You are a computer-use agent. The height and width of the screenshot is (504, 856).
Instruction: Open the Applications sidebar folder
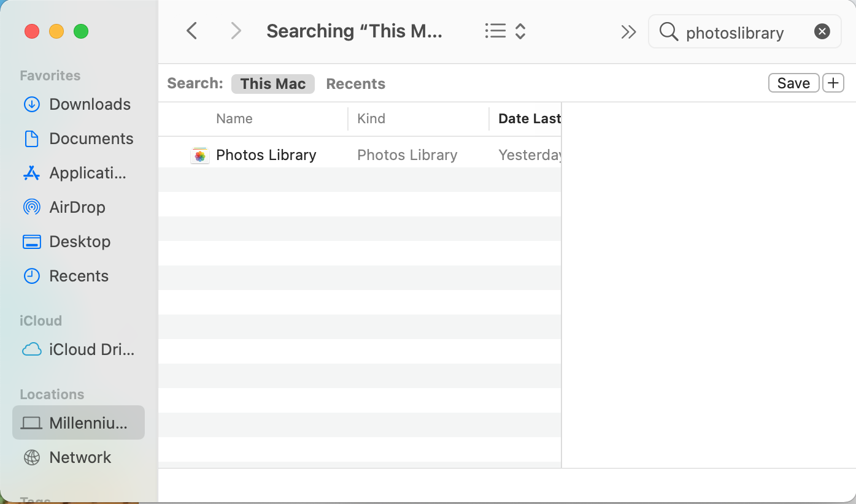click(87, 173)
